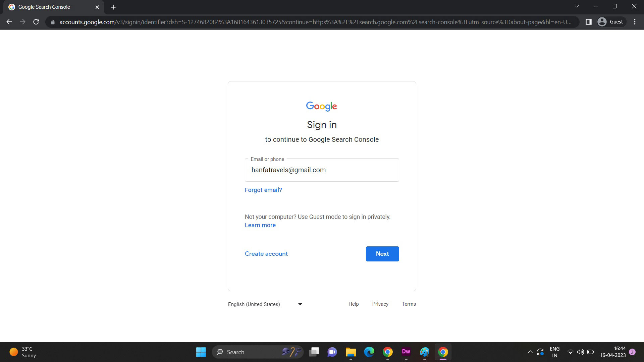Image resolution: width=644 pixels, height=362 pixels.
Task: Toggle the browser side panel icon
Action: (x=588, y=22)
